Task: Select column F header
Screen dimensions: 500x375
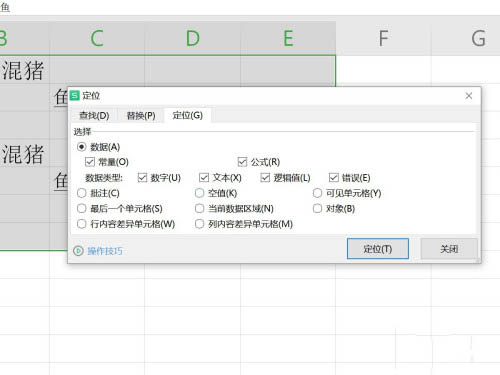Action: (x=384, y=38)
